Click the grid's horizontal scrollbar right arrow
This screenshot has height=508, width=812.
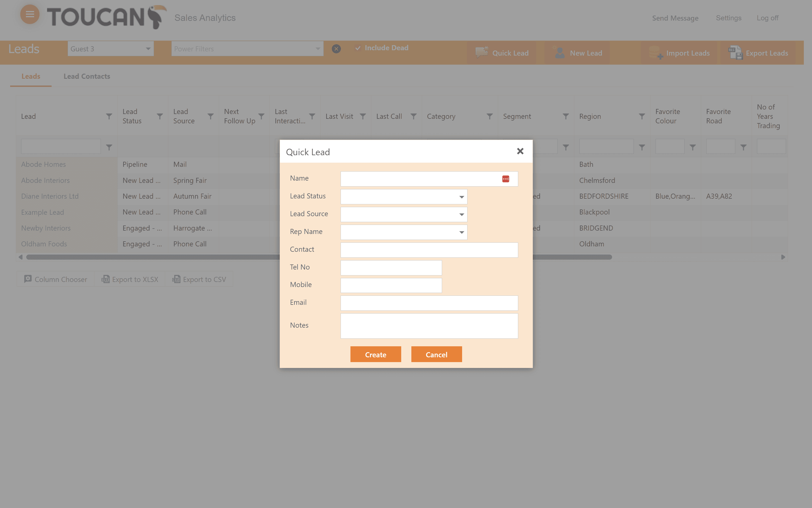click(x=783, y=257)
